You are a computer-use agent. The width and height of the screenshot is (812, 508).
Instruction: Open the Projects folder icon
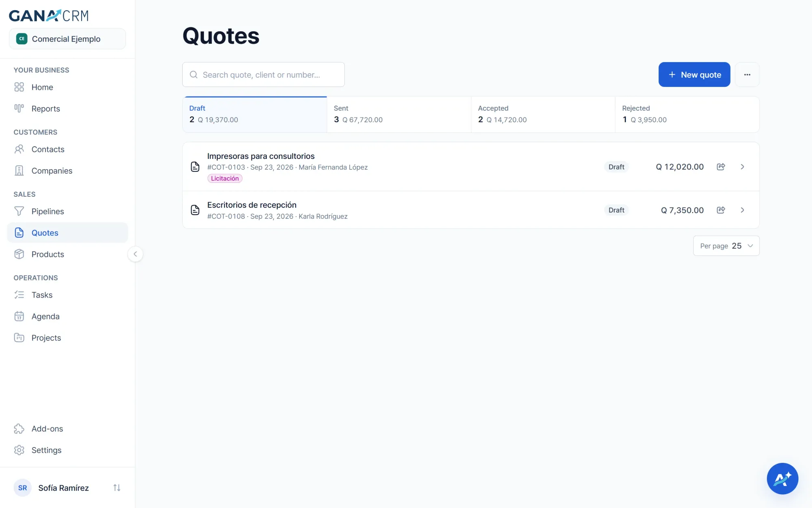[x=19, y=338]
